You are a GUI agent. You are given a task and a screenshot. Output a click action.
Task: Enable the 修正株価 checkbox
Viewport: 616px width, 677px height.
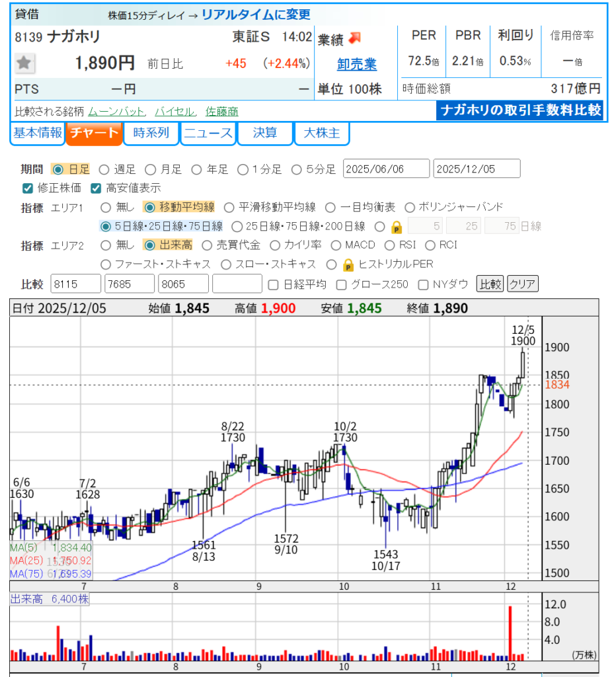pyautogui.click(x=28, y=188)
